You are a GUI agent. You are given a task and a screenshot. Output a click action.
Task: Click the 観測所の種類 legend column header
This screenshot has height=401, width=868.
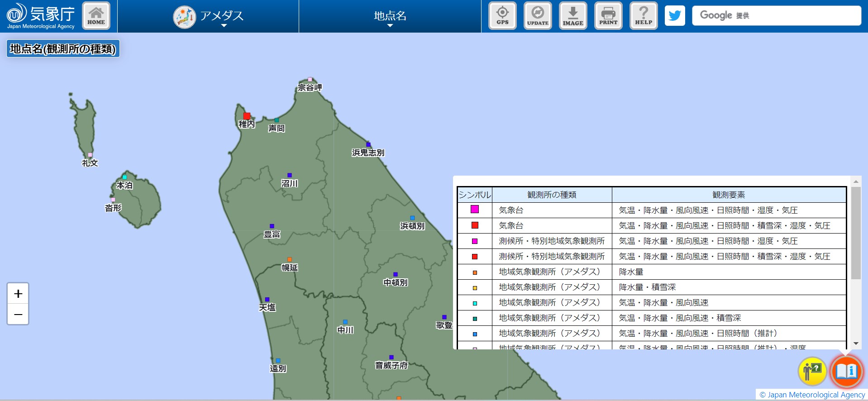[552, 195]
